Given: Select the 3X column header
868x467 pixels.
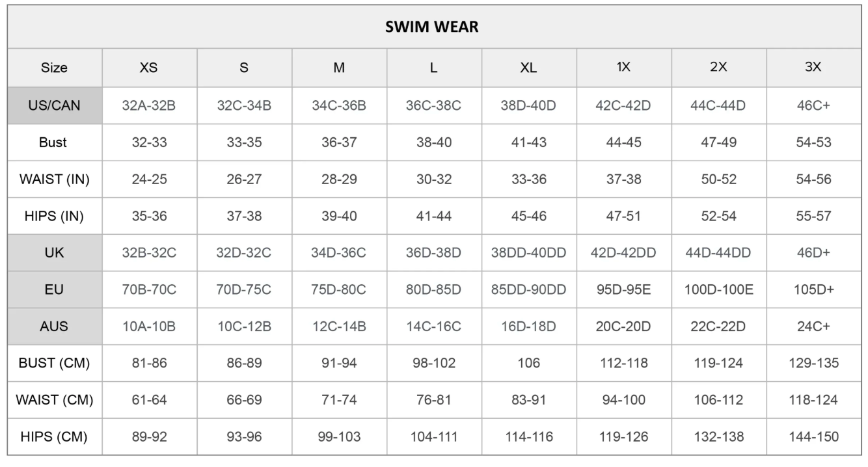Looking at the screenshot, I should click(x=813, y=68).
